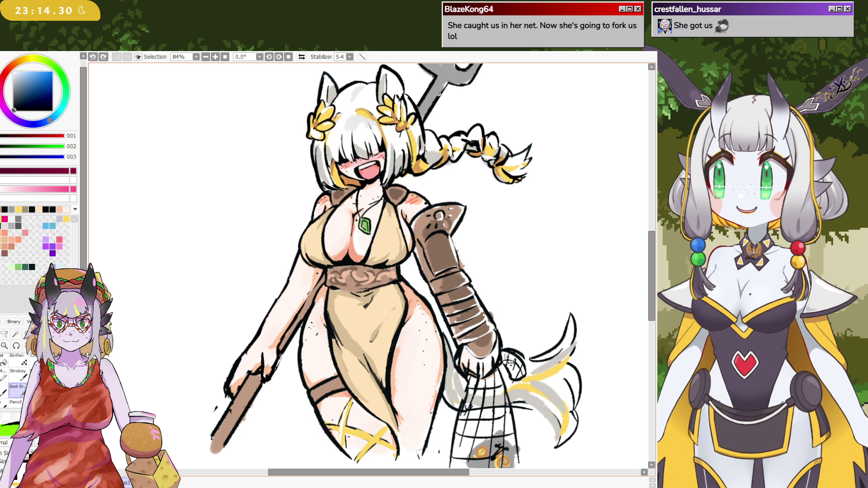
Task: Click the Redo arrow in toolbar
Action: [104, 57]
